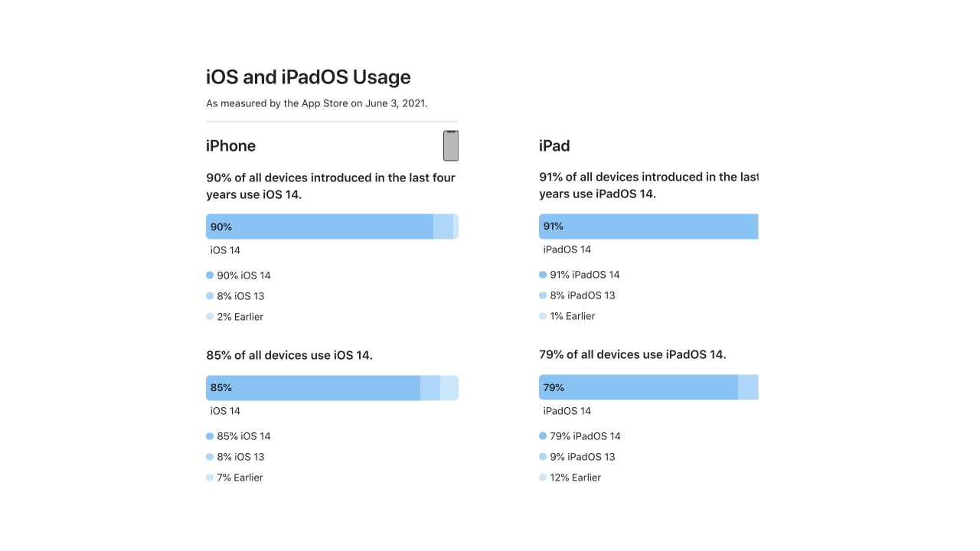Screen dimensions: 980x551
Task: Click the iPhone device icon
Action: pos(451,145)
